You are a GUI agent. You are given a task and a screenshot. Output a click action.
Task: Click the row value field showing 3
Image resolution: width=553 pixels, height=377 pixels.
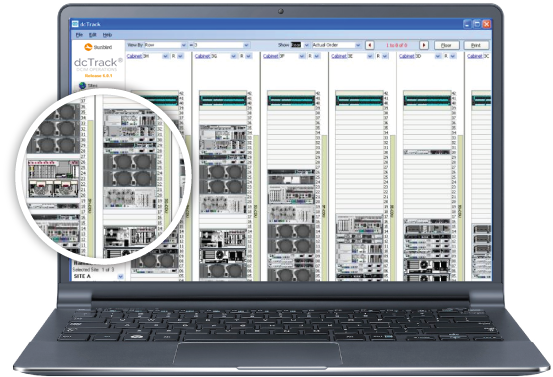(219, 45)
